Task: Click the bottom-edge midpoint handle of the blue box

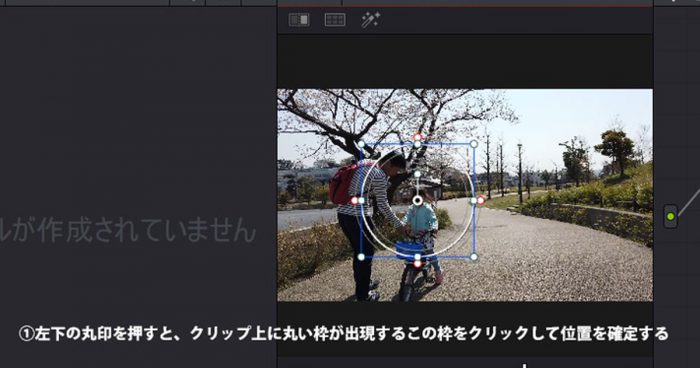Action: (x=417, y=257)
